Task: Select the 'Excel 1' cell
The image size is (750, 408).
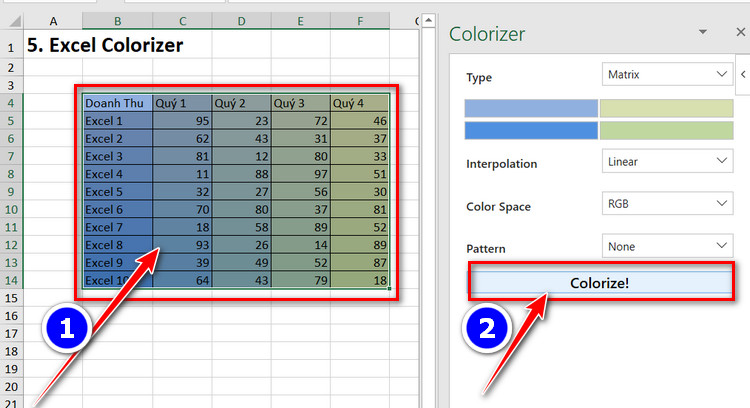Action: (118, 121)
